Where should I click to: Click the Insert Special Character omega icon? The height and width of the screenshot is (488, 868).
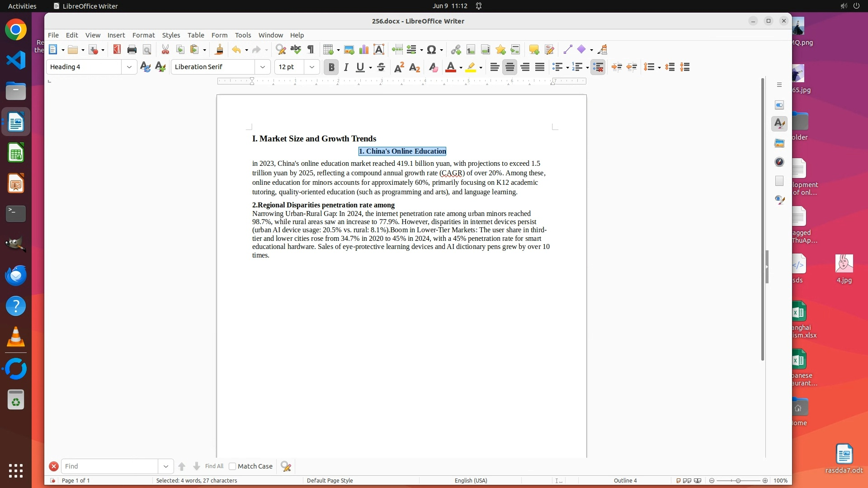click(431, 50)
